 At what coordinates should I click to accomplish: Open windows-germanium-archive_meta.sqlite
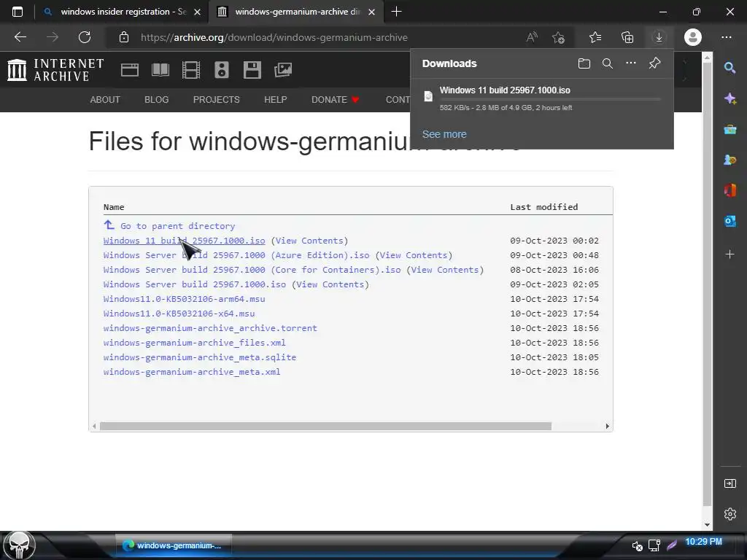point(200,357)
